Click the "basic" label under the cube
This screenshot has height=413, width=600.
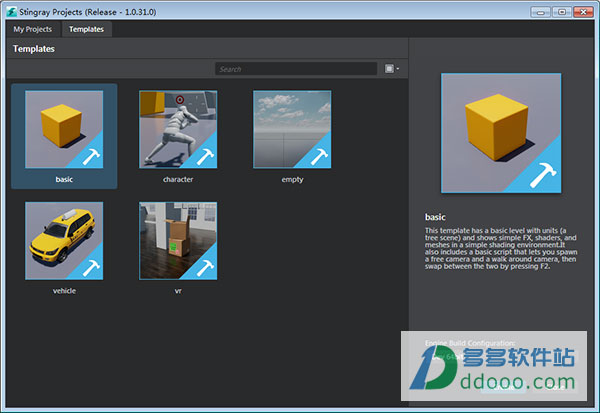point(64,179)
